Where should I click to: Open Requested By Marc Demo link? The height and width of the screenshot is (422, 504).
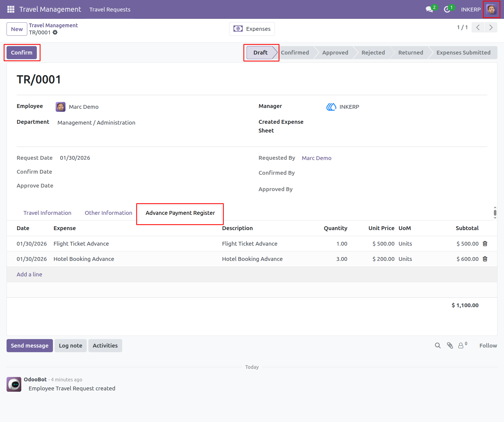click(x=317, y=158)
